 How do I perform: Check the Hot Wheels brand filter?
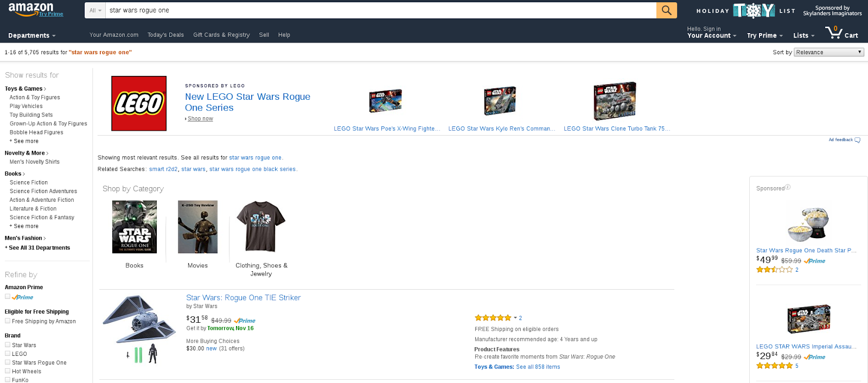click(x=8, y=371)
